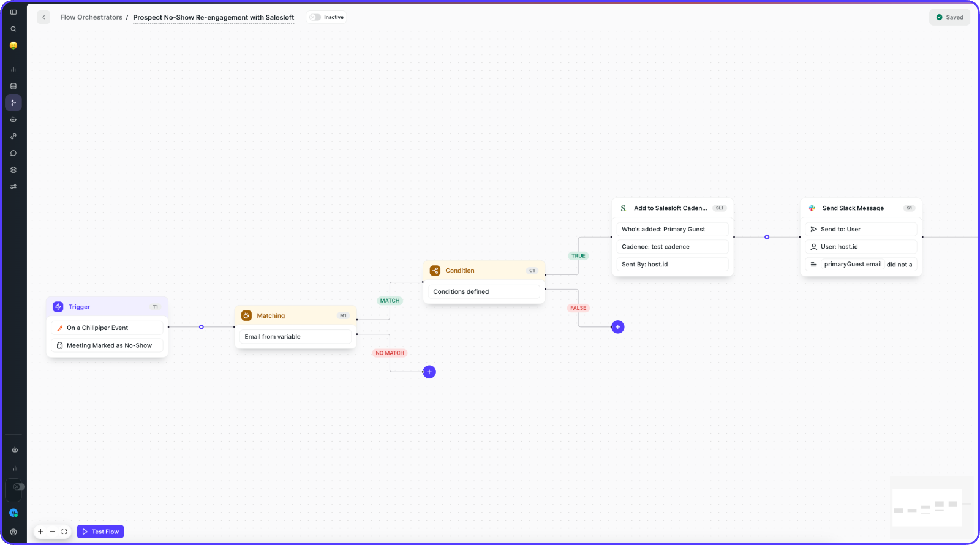
Task: Click the Saved status indicator
Action: 950,17
